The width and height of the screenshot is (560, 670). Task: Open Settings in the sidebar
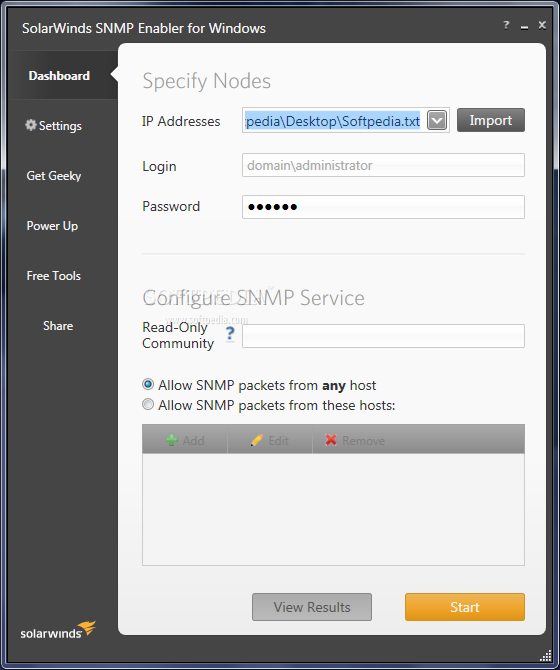53,126
